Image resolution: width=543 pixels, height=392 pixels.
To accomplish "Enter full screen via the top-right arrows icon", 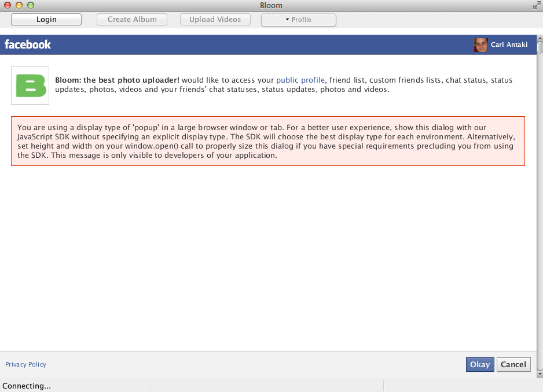I will (536, 5).
